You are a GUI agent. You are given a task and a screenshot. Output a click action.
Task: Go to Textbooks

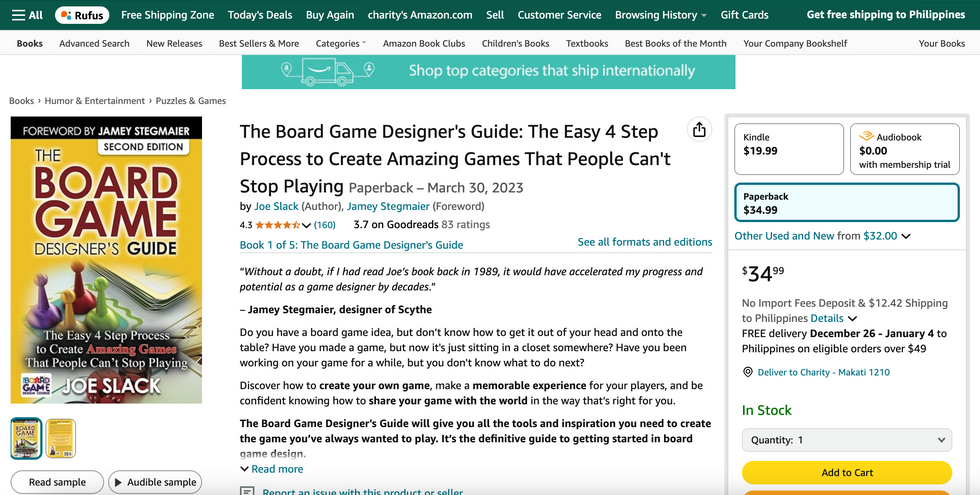pyautogui.click(x=587, y=43)
